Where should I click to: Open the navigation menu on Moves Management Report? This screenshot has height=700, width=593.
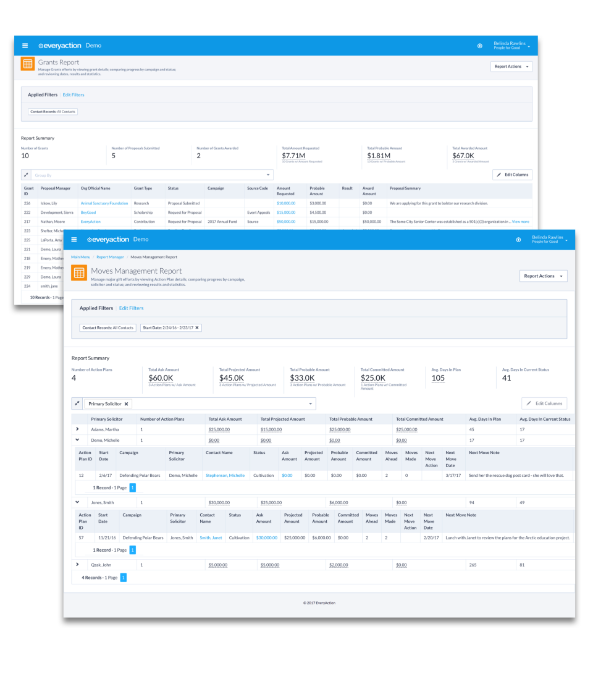(74, 239)
